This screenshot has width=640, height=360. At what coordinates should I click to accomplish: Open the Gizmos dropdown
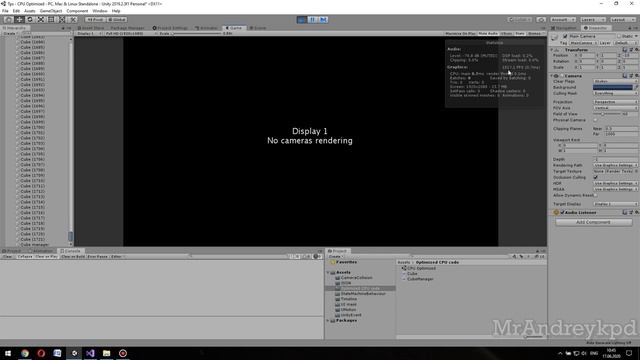point(535,33)
